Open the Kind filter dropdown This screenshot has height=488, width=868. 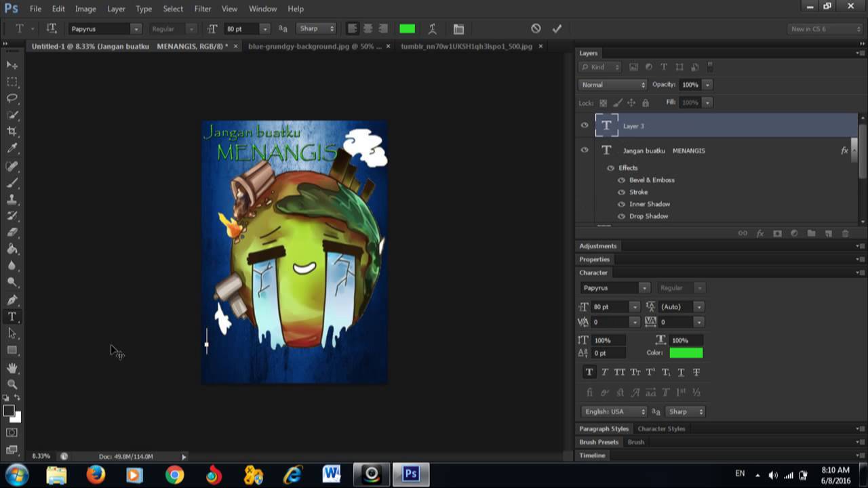tap(600, 67)
